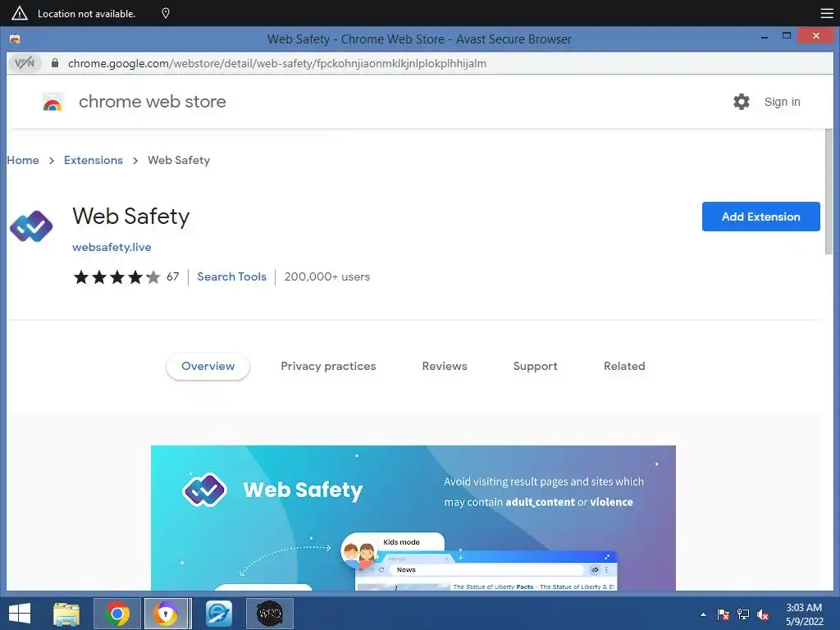This screenshot has width=840, height=630.
Task: Open Google Chrome from the taskbar
Action: pos(117,614)
